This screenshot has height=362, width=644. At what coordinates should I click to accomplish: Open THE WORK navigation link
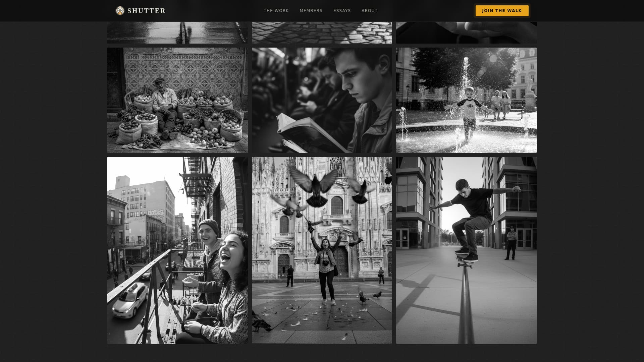coord(276,10)
